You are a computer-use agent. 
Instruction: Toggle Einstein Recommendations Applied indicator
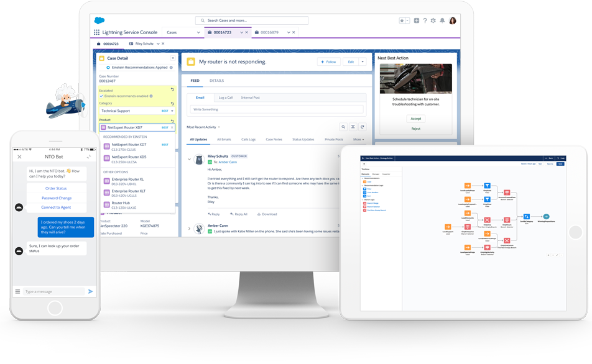click(x=108, y=67)
